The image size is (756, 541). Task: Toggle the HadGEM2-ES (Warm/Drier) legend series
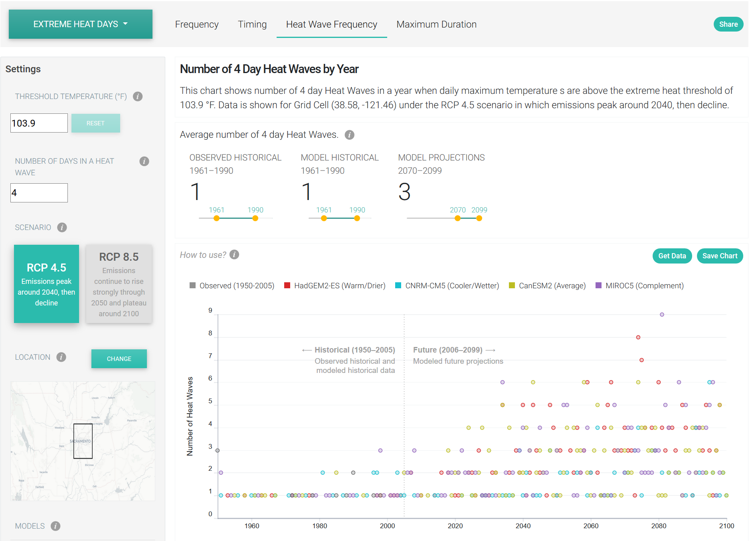(x=334, y=286)
